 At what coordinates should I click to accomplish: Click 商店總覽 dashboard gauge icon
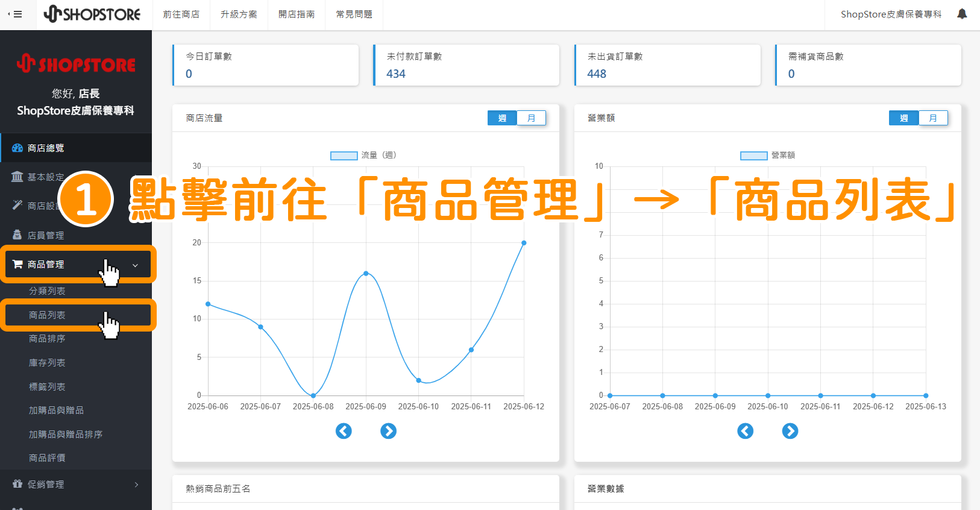pyautogui.click(x=17, y=148)
